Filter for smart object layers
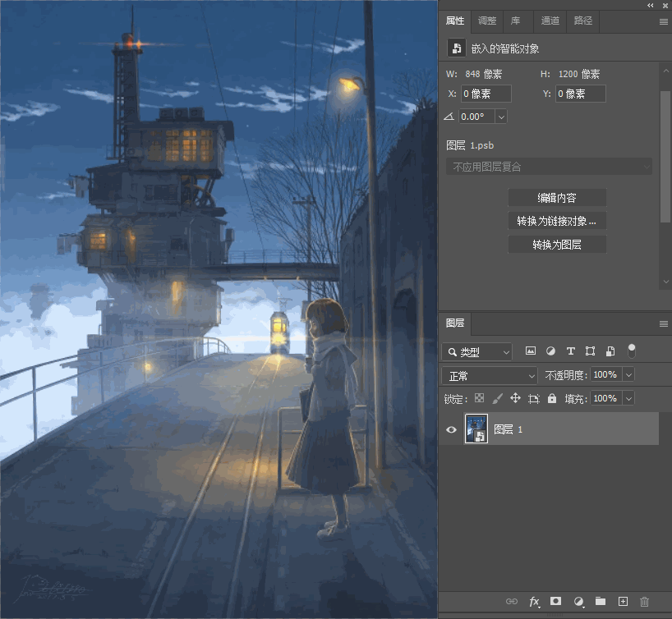Viewport: 672px width, 619px height. 610,351
